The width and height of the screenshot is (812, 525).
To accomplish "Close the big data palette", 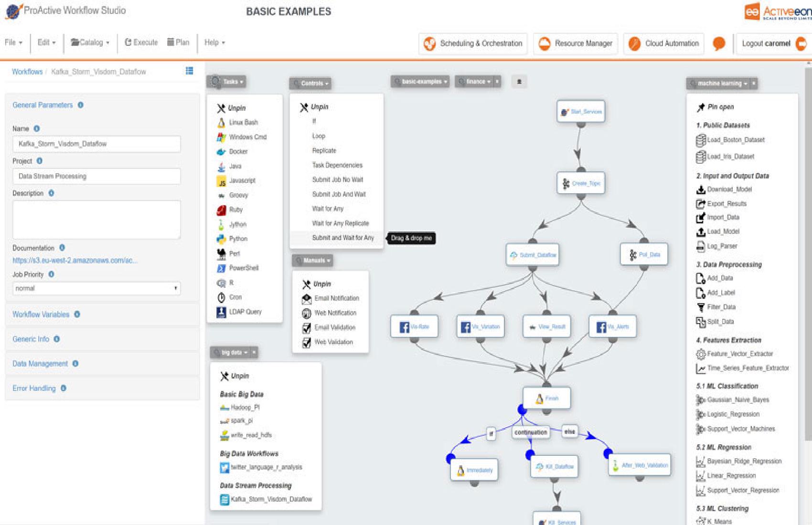I will pyautogui.click(x=254, y=352).
